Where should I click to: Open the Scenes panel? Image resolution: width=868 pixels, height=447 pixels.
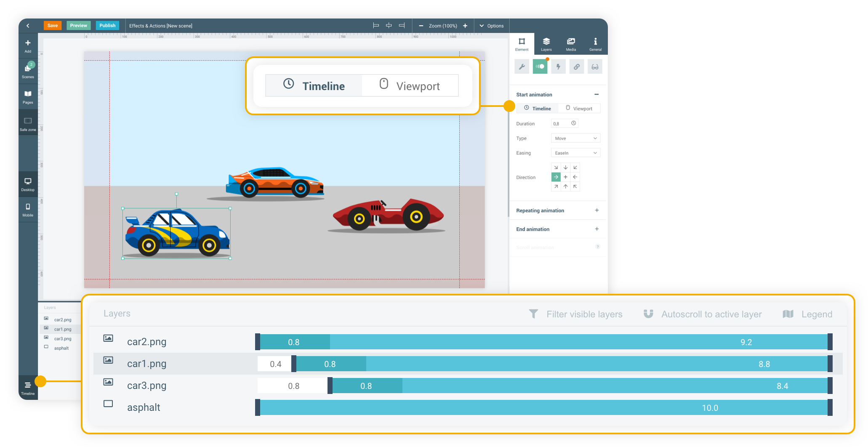[28, 70]
